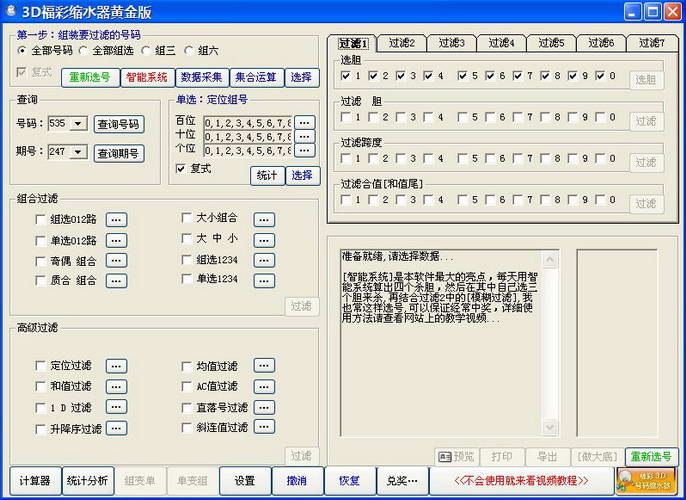686x500 pixels.
Task: Open the 不会使用就来看视频教程 link button
Action: [x=521, y=481]
